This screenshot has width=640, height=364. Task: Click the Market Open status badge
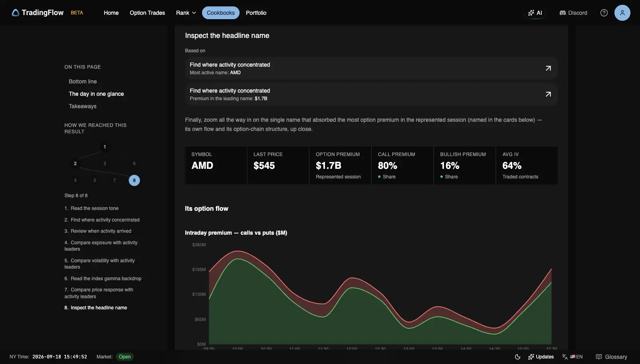125,357
